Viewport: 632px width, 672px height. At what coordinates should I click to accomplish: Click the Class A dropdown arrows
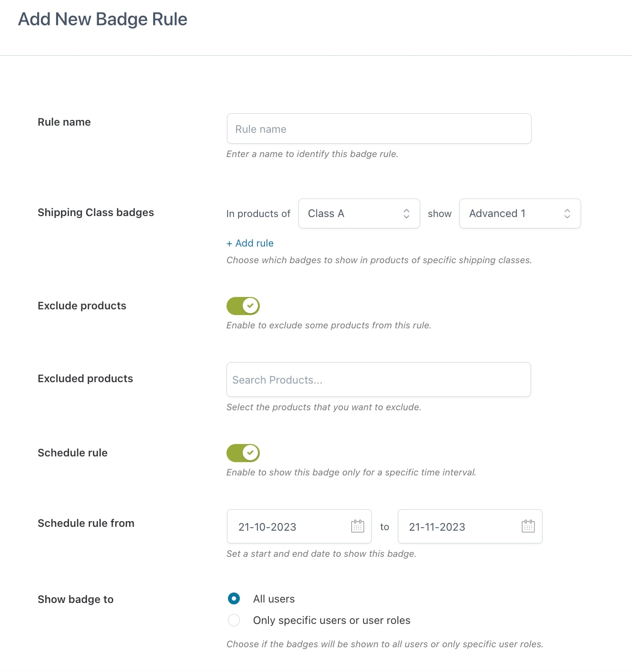[406, 214]
